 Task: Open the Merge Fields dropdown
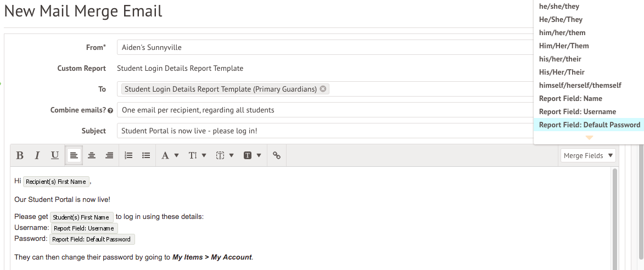tap(588, 156)
